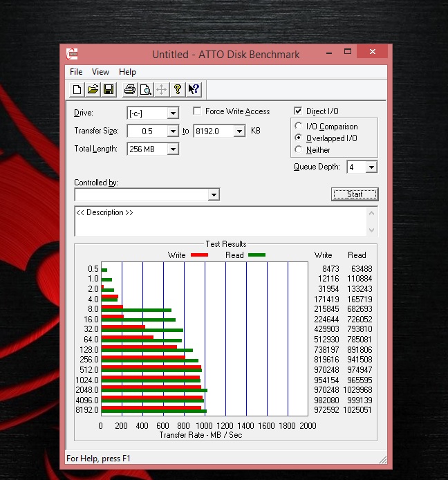This screenshot has height=480, width=448.
Task: Click the write value 982080
Action: click(x=326, y=400)
